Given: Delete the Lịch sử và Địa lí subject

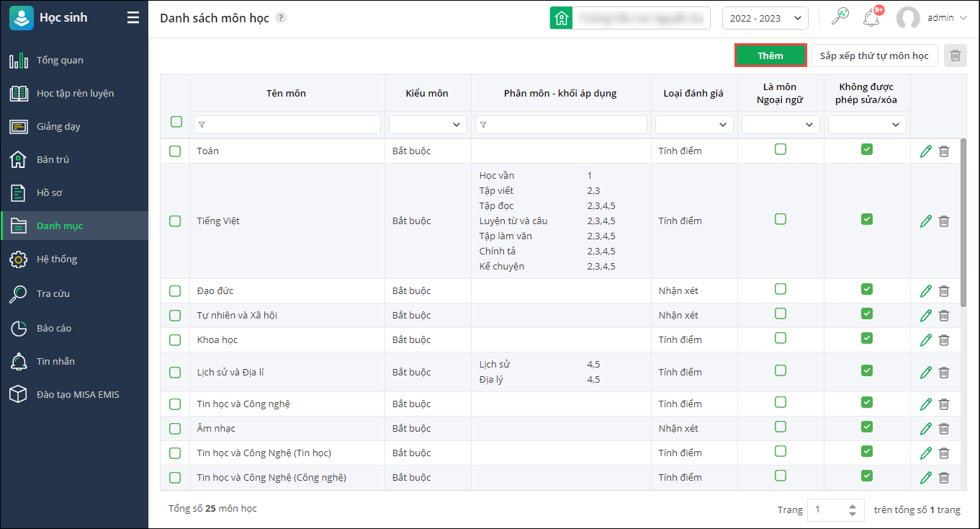Looking at the screenshot, I should 944,373.
